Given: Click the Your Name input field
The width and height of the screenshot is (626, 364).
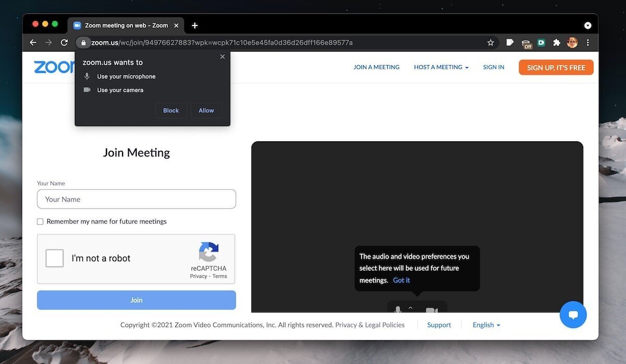Looking at the screenshot, I should (x=136, y=199).
